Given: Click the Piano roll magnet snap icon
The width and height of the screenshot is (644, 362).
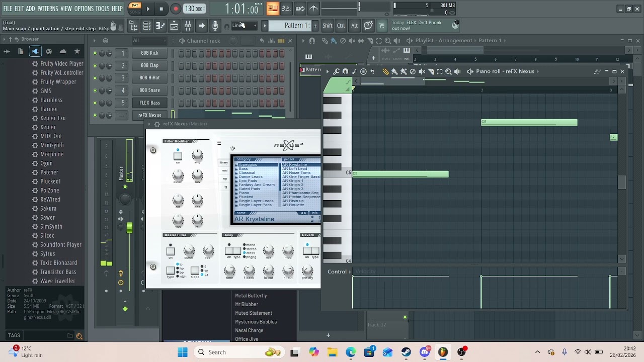Looking at the screenshot, I should click(x=345, y=71).
